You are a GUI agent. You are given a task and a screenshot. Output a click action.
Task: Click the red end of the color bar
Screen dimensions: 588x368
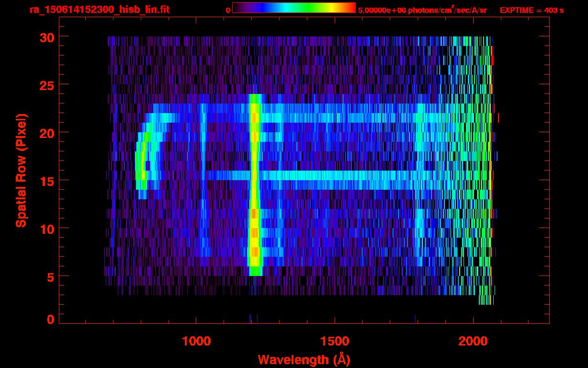351,8
